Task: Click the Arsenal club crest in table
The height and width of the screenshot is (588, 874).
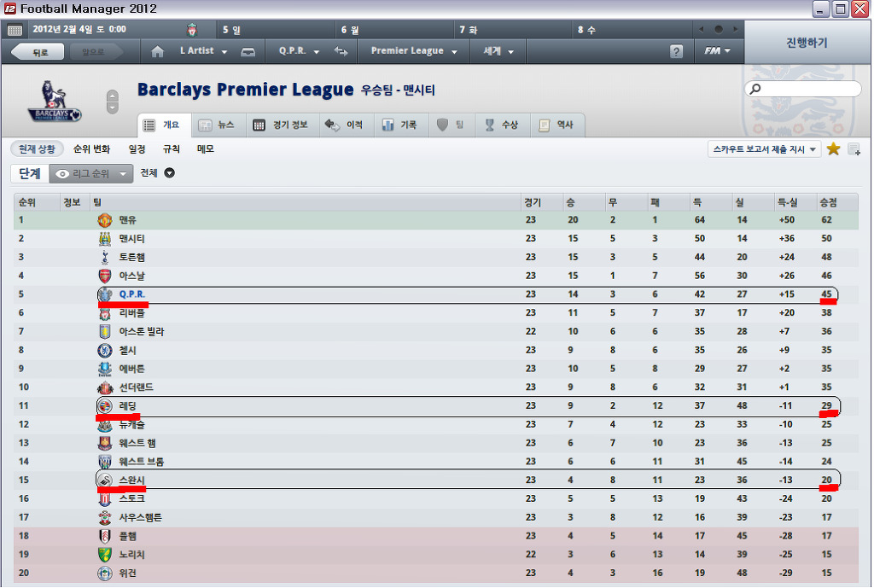Action: pyautogui.click(x=105, y=276)
